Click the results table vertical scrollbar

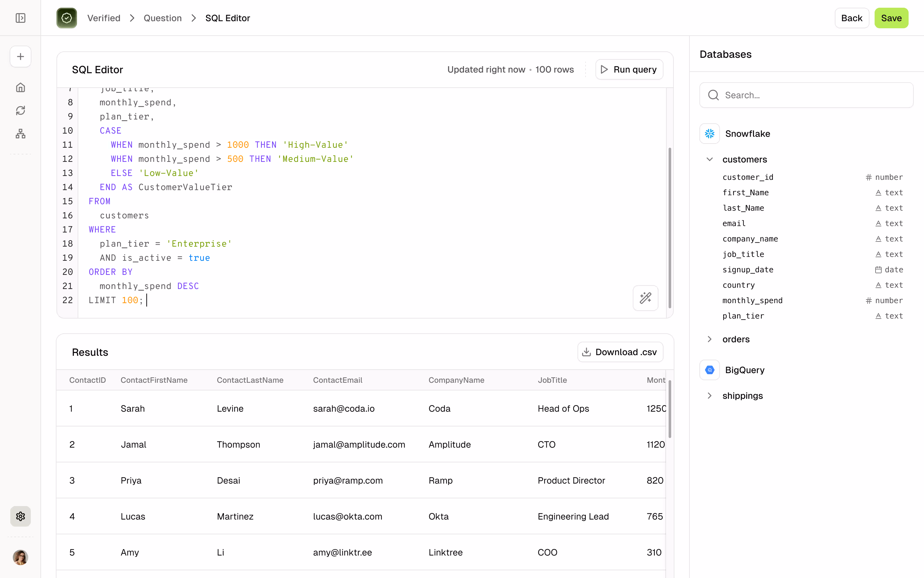670,409
